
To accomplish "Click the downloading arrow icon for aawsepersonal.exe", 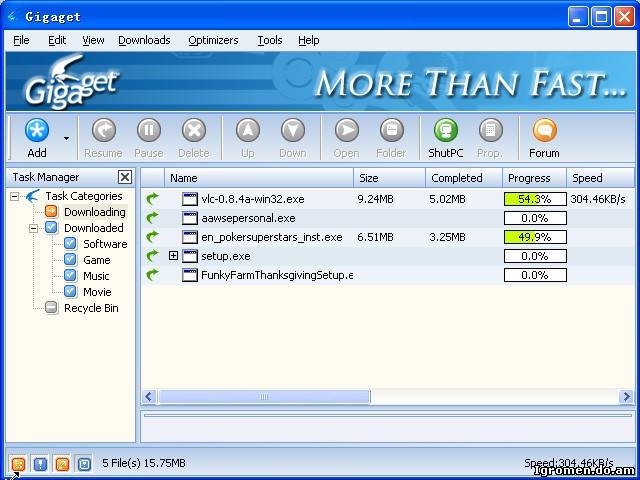I will [152, 218].
